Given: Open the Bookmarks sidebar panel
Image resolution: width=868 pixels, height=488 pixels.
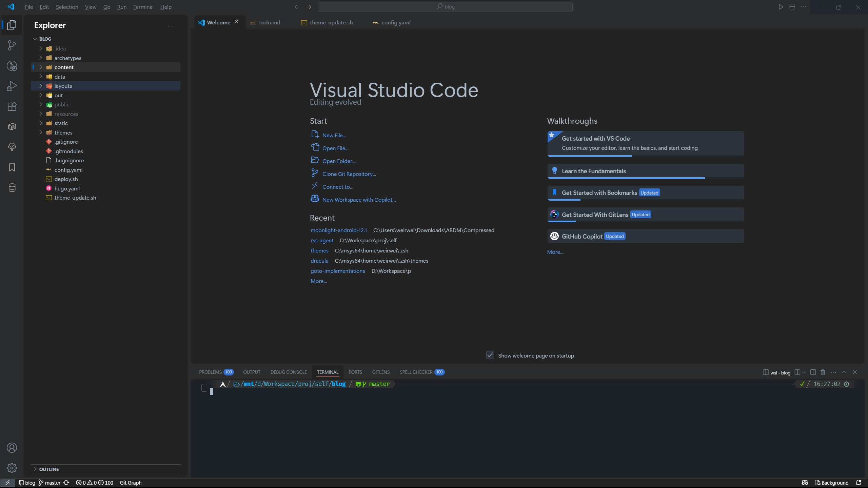Looking at the screenshot, I should [x=12, y=167].
